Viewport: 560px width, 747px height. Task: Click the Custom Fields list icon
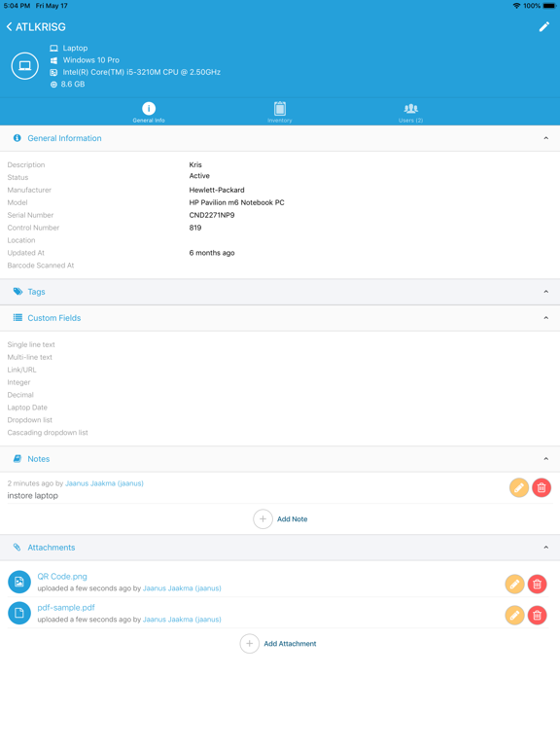[17, 318]
